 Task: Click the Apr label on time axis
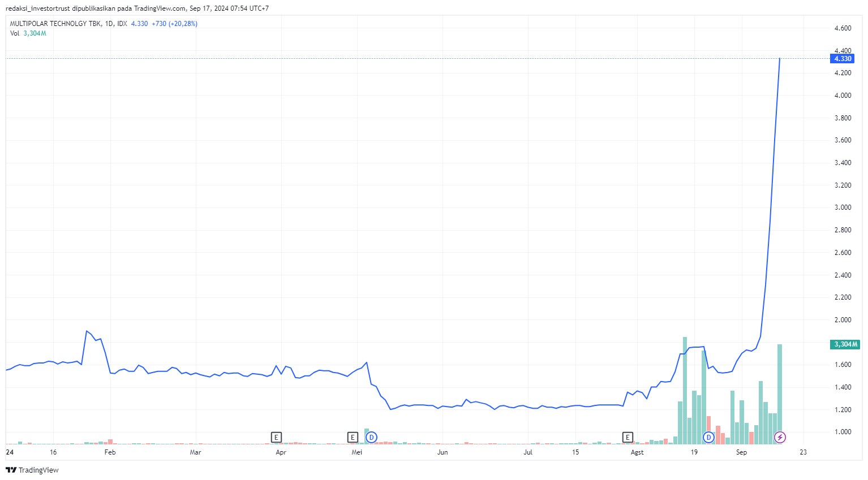tap(281, 452)
